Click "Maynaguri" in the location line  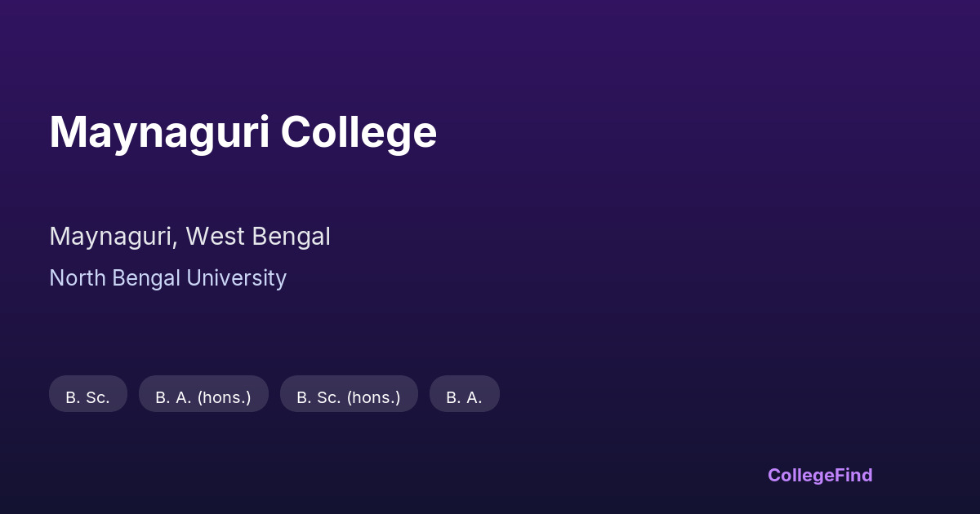click(111, 237)
